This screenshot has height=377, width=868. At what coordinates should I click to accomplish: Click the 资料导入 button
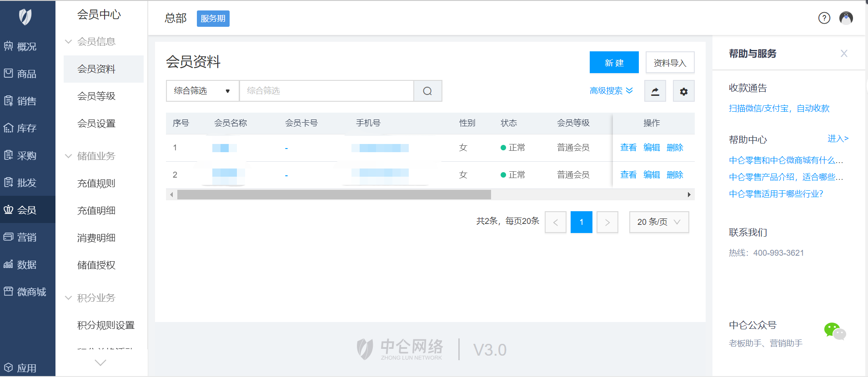click(669, 63)
